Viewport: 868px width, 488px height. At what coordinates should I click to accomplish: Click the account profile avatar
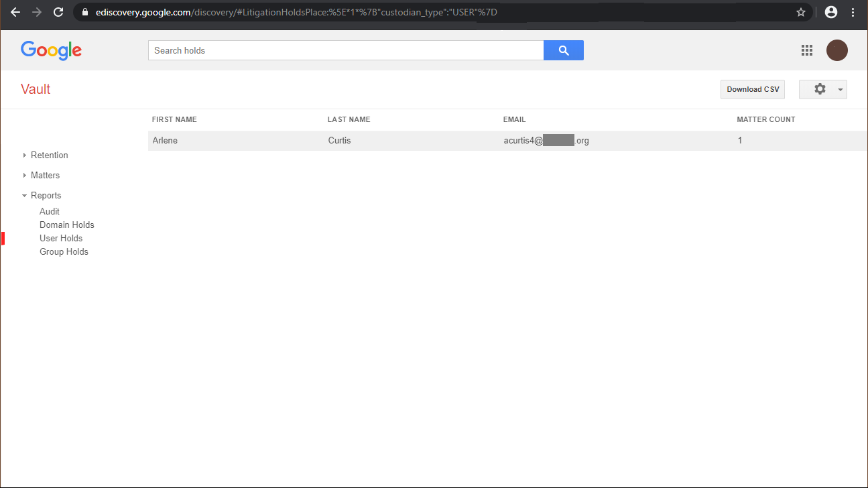tap(836, 50)
